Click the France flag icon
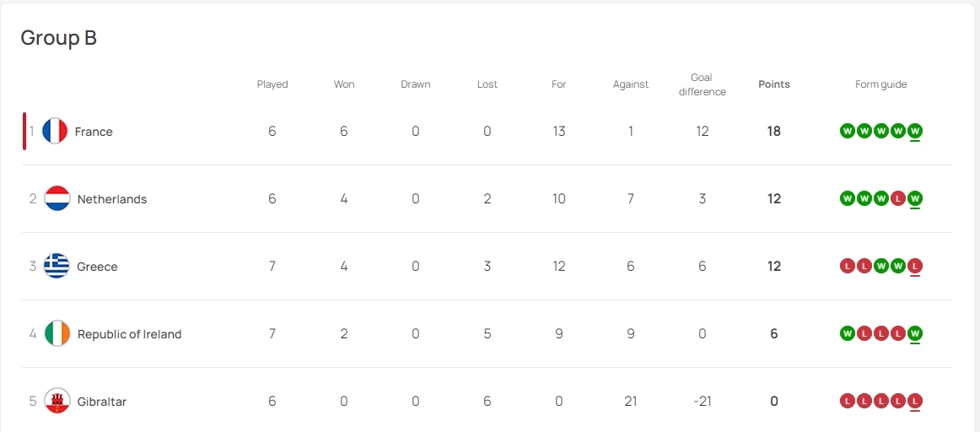 (55, 131)
